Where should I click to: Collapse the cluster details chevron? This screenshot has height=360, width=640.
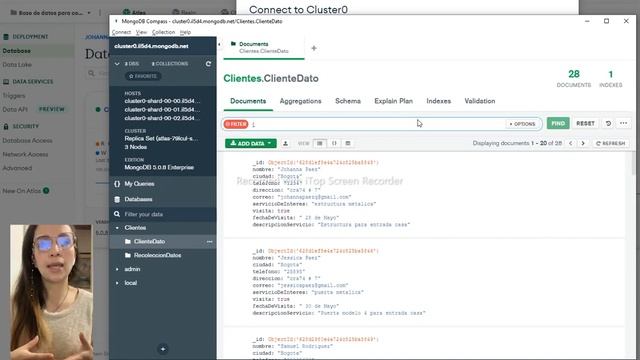[x=117, y=64]
